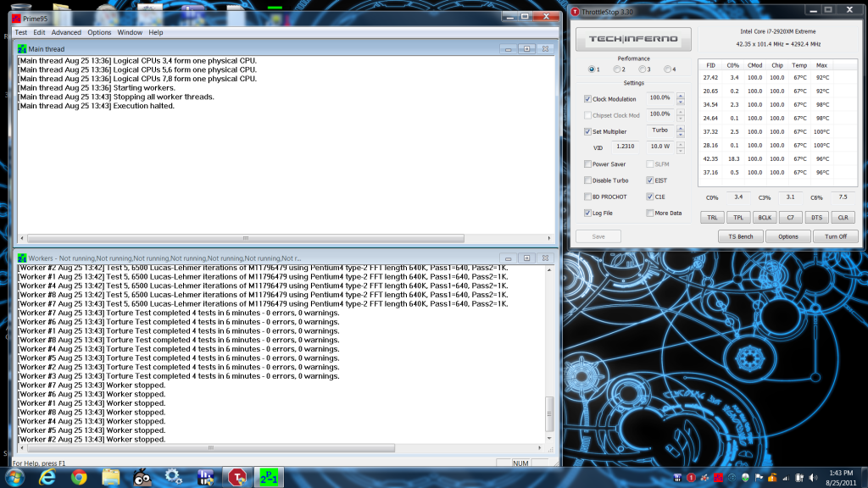This screenshot has width=868, height=488.
Task: Click the C6% value field 7.5
Action: point(843,197)
